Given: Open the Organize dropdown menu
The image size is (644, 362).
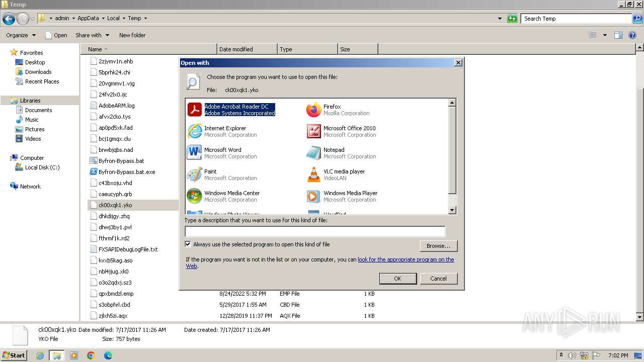Looking at the screenshot, I should 21,35.
